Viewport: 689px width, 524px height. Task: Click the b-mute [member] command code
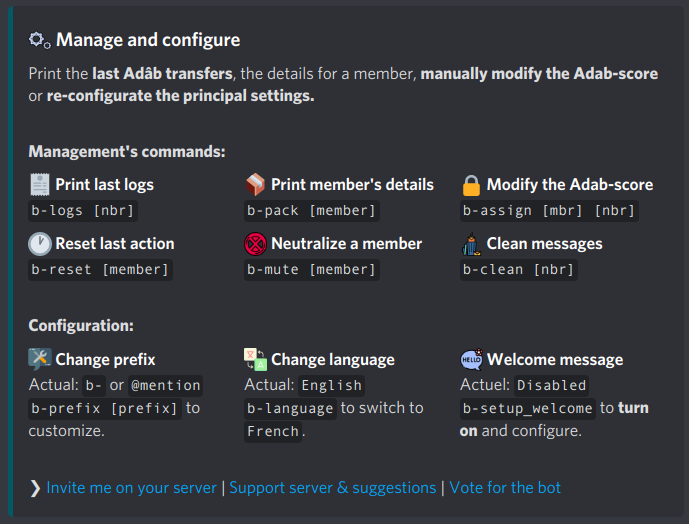(312, 269)
